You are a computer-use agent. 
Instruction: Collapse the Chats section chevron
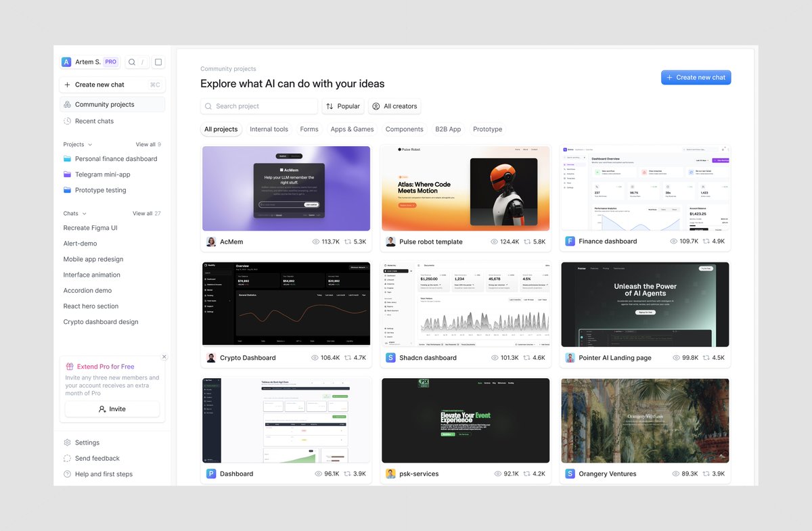[x=84, y=214]
